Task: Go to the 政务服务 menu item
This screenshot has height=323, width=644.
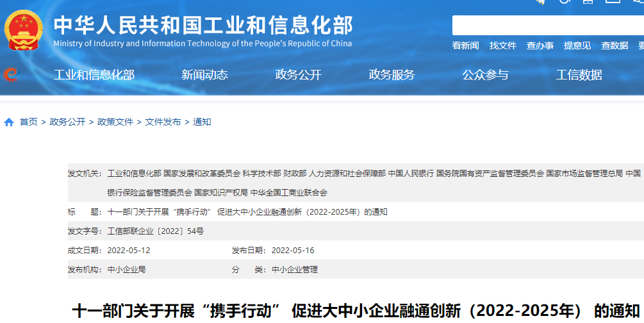Action: pos(392,75)
